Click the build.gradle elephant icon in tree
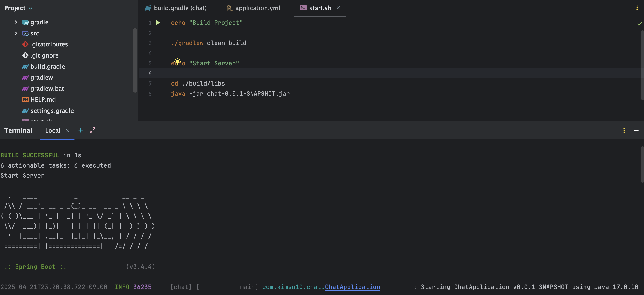 (25, 67)
